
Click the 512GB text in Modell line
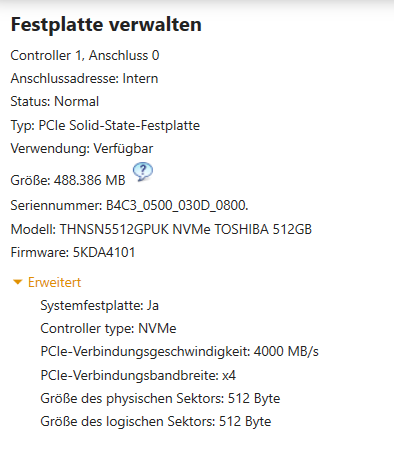292,229
